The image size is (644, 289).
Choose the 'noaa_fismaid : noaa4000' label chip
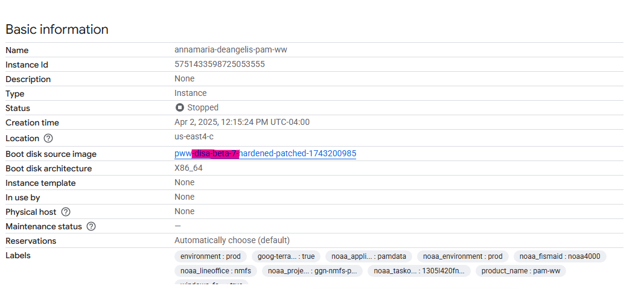point(560,256)
